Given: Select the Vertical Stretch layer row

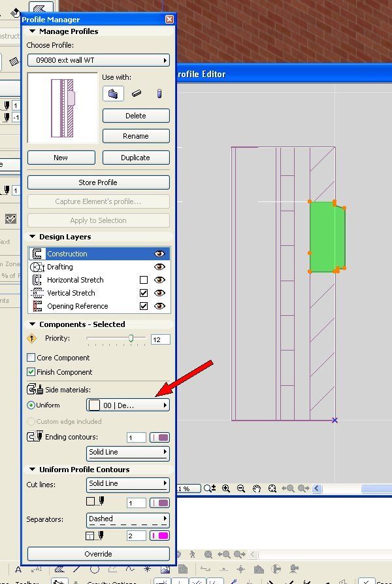Looking at the screenshot, I should pos(99,293).
